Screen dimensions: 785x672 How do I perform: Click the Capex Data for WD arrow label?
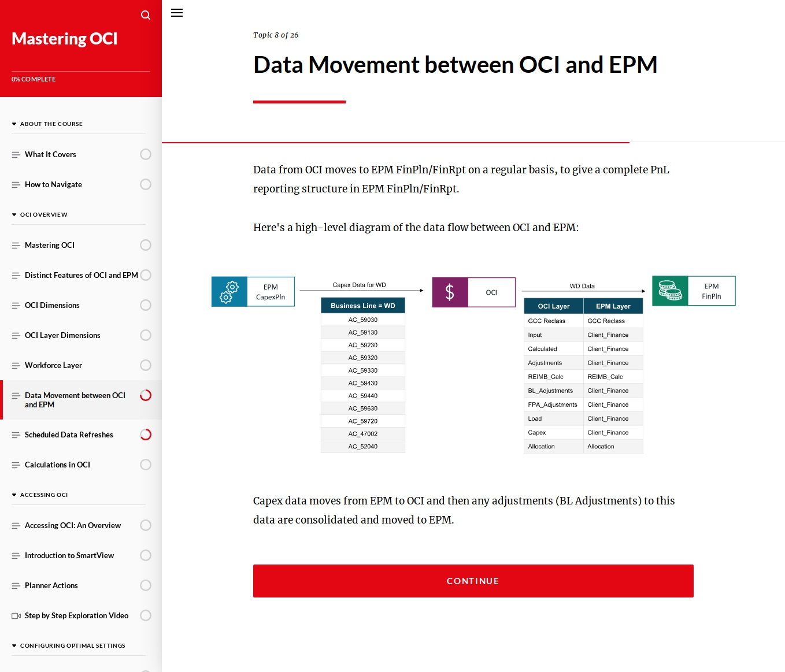tap(360, 285)
